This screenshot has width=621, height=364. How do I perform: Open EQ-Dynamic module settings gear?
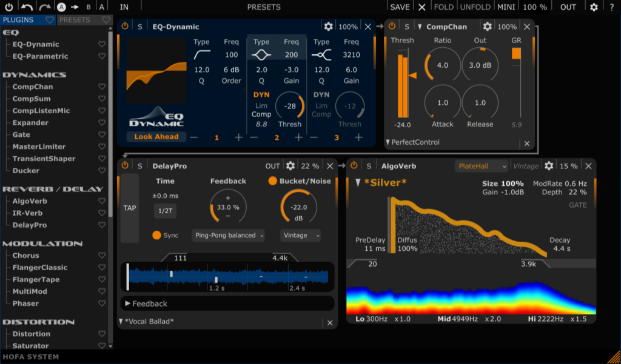(328, 27)
